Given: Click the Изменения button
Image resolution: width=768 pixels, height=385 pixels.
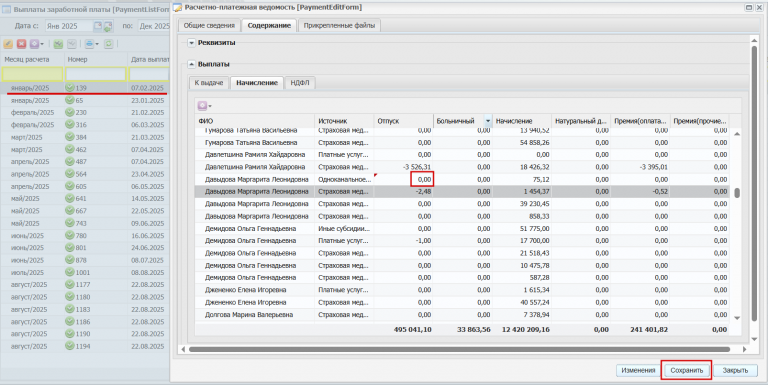Looking at the screenshot, I should click(x=638, y=370).
